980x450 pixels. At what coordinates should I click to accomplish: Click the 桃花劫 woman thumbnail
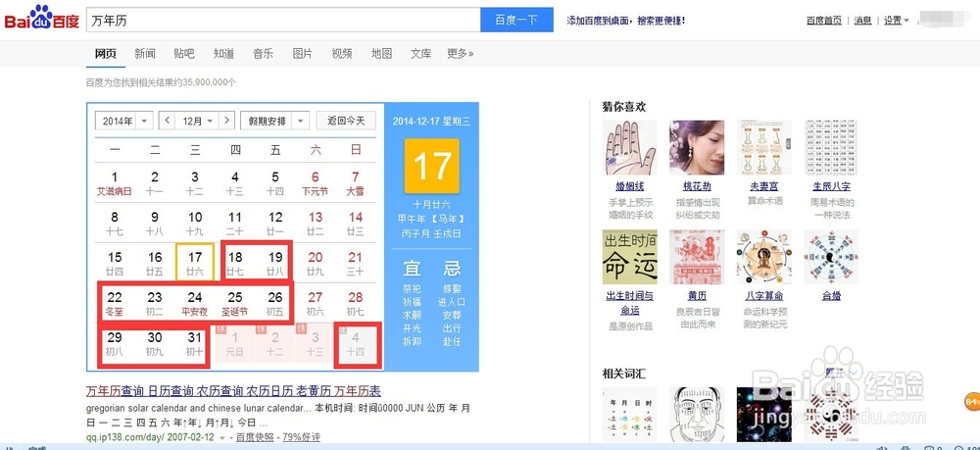[697, 147]
